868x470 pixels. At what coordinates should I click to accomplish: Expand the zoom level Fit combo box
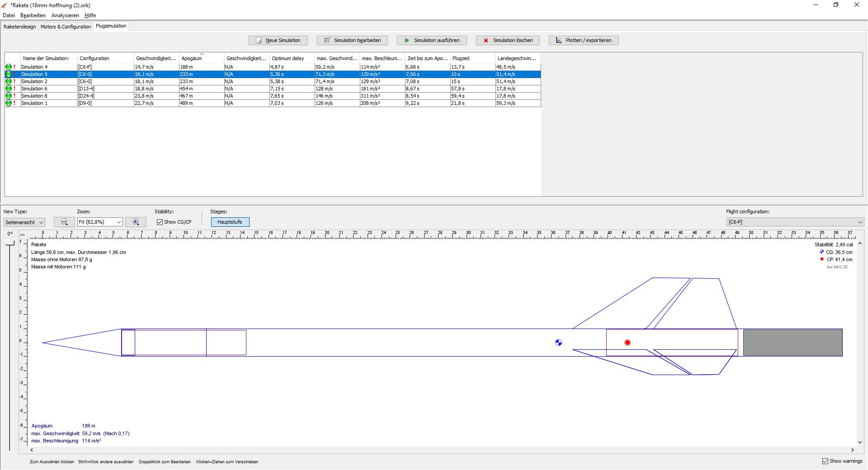100,222
